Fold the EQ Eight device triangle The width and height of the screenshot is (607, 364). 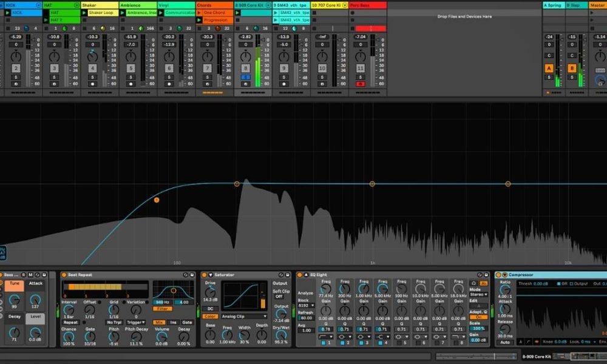306,275
